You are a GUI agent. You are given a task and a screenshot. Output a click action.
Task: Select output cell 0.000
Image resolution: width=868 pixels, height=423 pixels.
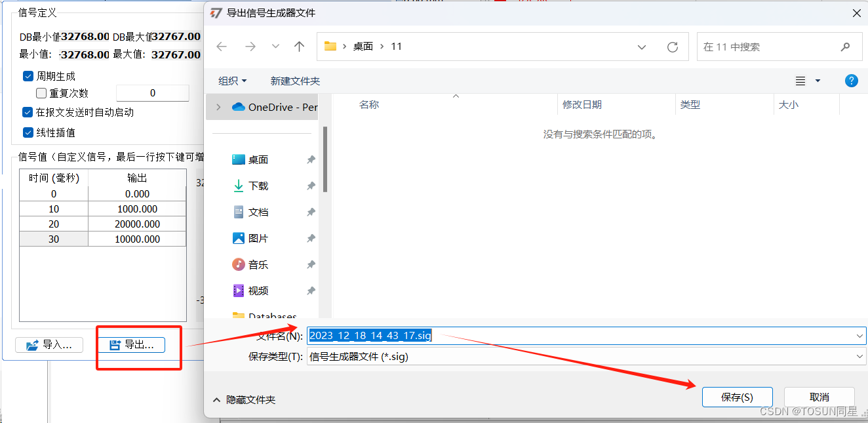[x=138, y=193]
